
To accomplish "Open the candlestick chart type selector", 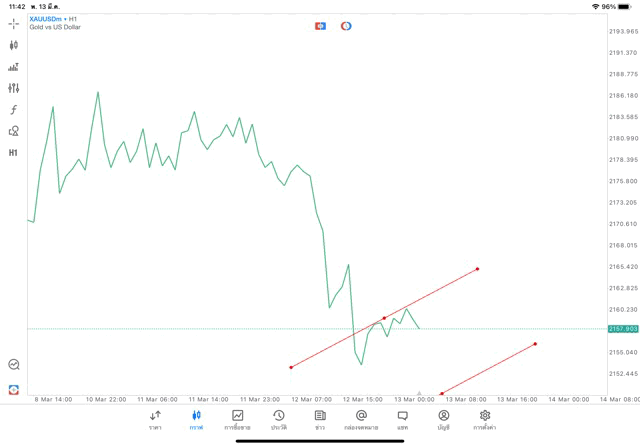I will (13, 45).
